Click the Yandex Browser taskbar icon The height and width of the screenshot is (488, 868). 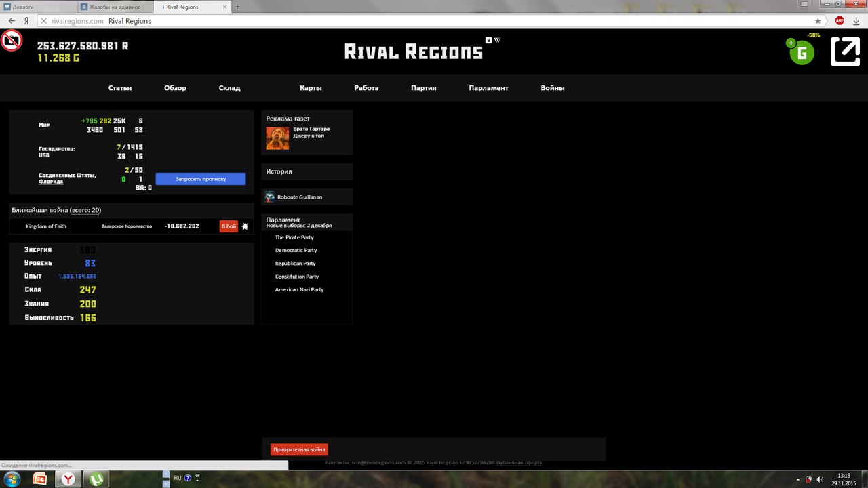pos(69,479)
